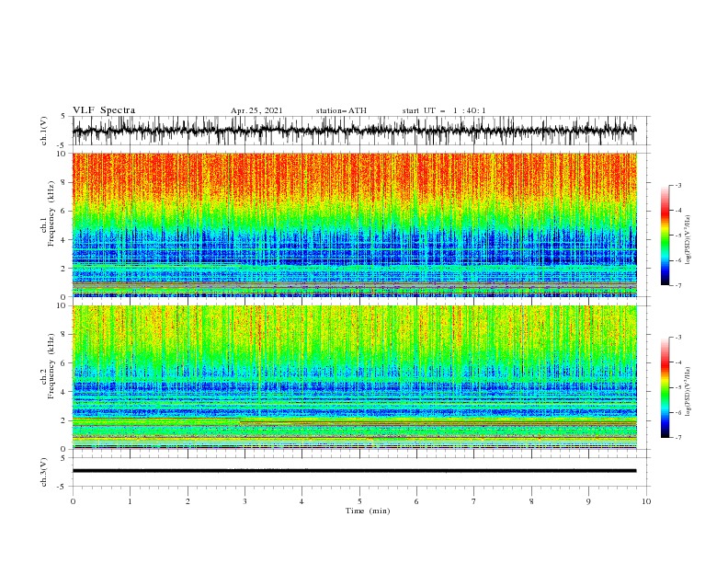Click the time axis tick label "9"
Image resolution: width=728 pixels, height=563 pixels.
pos(588,501)
